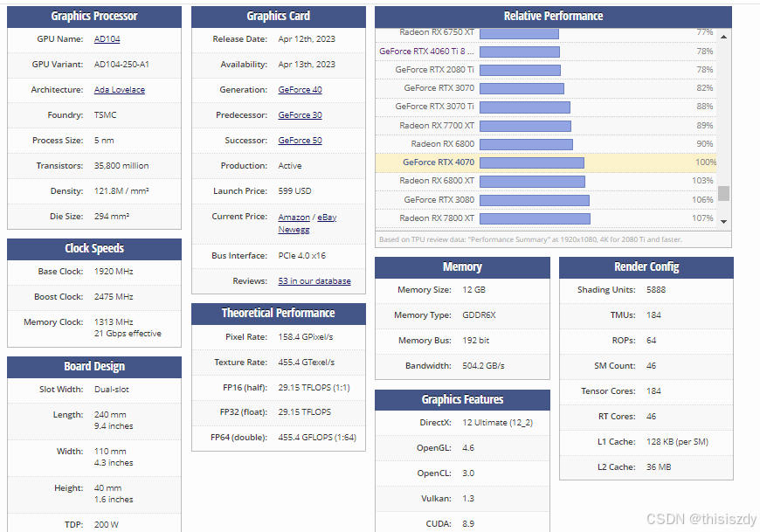Open the GeForce 40 generation link
Viewport: 760px width, 532px height.
pyautogui.click(x=300, y=90)
